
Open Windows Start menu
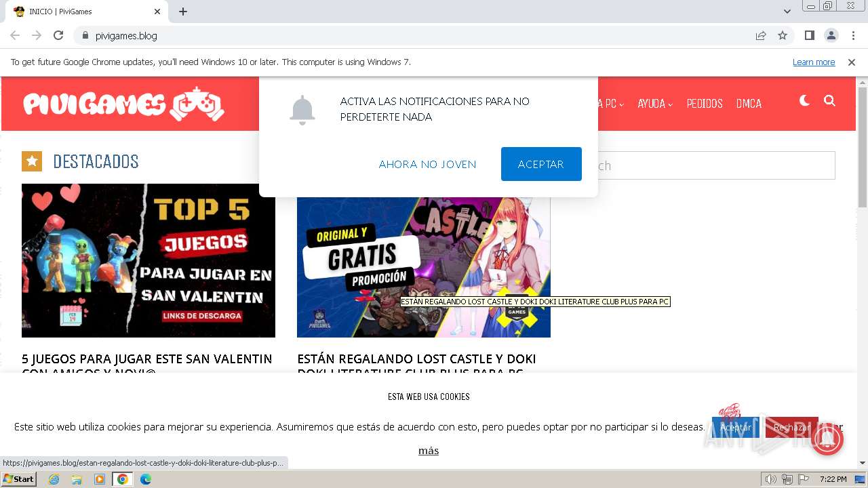(x=18, y=479)
